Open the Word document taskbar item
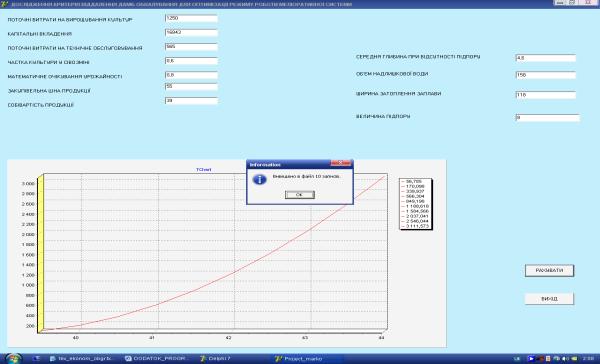This screenshot has width=600, height=364. (81, 359)
